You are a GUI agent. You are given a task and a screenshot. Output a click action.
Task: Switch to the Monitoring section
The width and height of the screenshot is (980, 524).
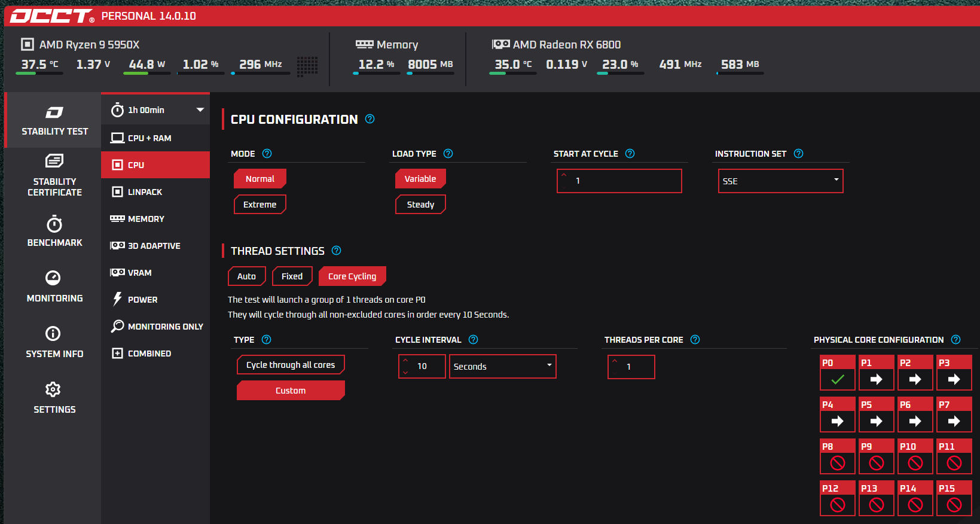(x=54, y=287)
